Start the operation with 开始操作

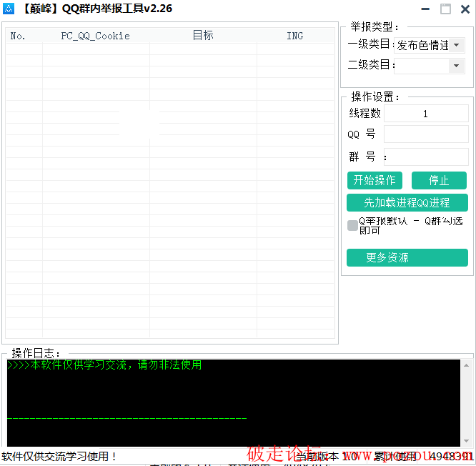[x=375, y=180]
